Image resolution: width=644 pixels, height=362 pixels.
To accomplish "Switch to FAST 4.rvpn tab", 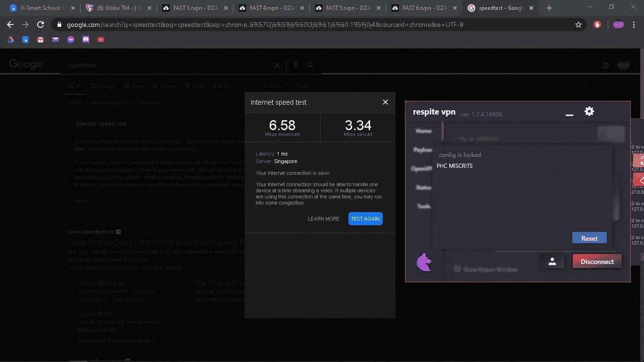I will click(x=271, y=8).
